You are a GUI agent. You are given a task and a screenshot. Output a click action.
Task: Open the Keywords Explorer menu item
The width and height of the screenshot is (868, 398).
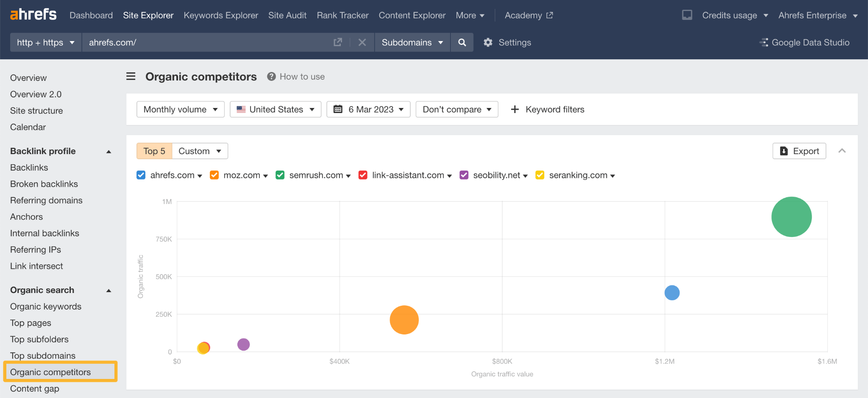point(220,15)
